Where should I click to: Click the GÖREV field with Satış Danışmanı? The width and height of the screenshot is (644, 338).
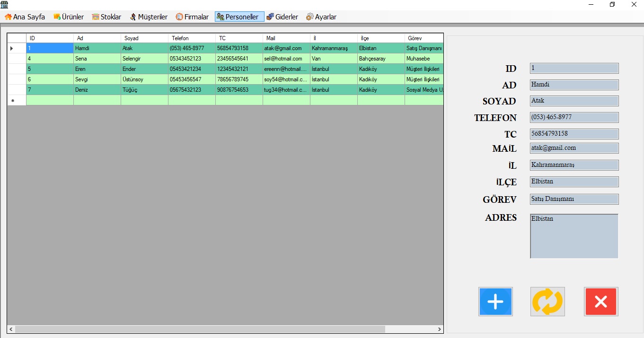[574, 199]
